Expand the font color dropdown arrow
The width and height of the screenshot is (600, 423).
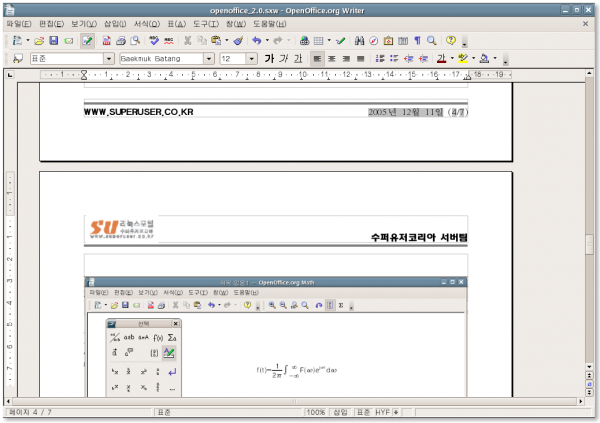coord(452,59)
